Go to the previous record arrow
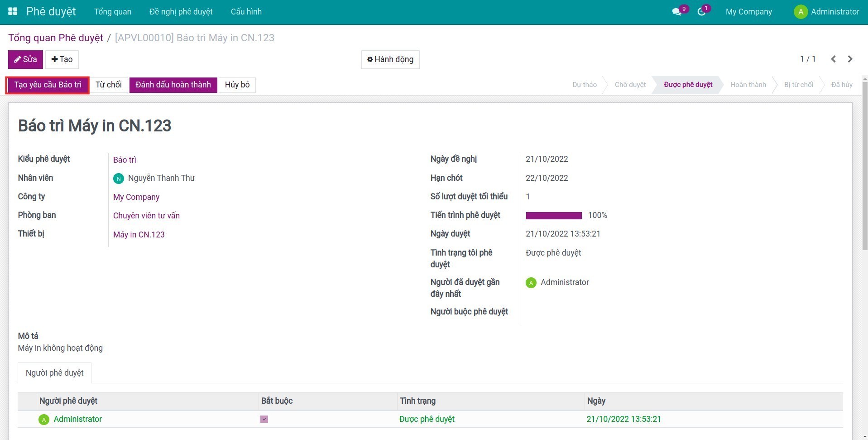Image resolution: width=868 pixels, height=440 pixels. point(833,59)
